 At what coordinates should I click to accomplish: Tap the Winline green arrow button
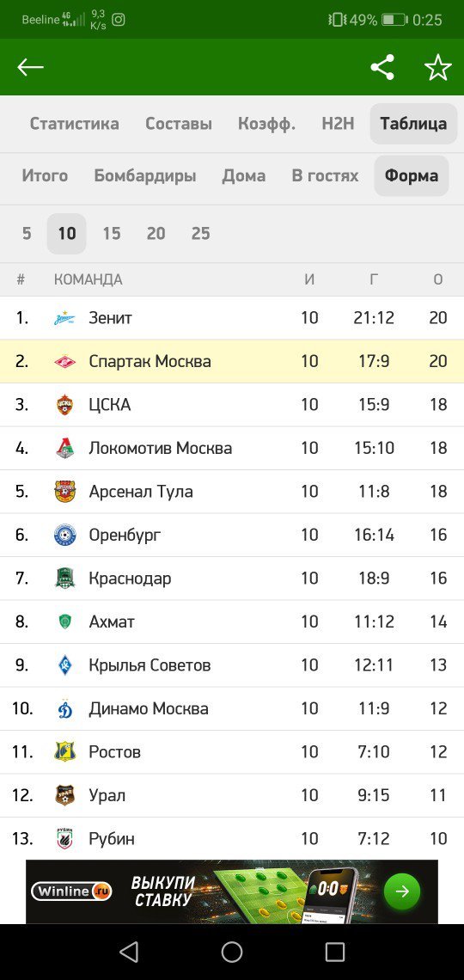pyautogui.click(x=401, y=891)
